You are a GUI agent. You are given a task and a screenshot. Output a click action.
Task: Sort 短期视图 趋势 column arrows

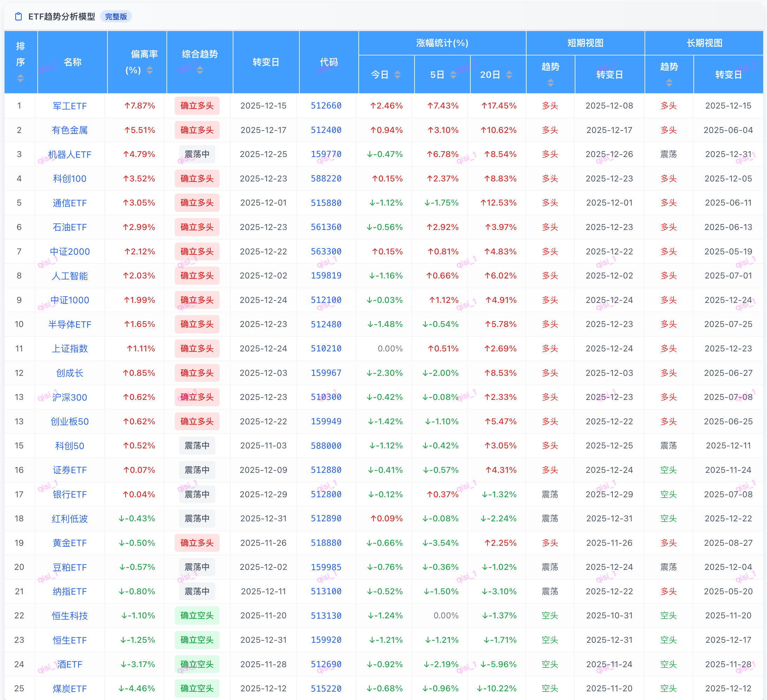(550, 83)
